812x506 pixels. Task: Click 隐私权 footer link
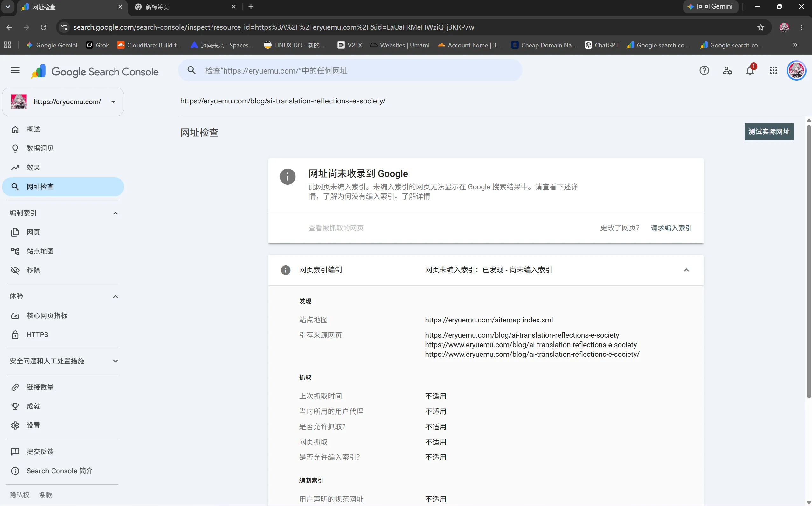(19, 495)
